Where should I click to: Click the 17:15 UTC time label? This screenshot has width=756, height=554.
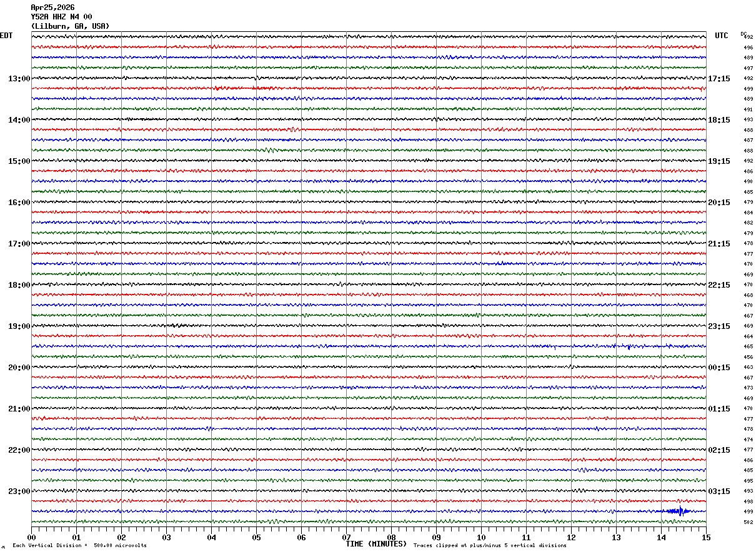pyautogui.click(x=719, y=79)
